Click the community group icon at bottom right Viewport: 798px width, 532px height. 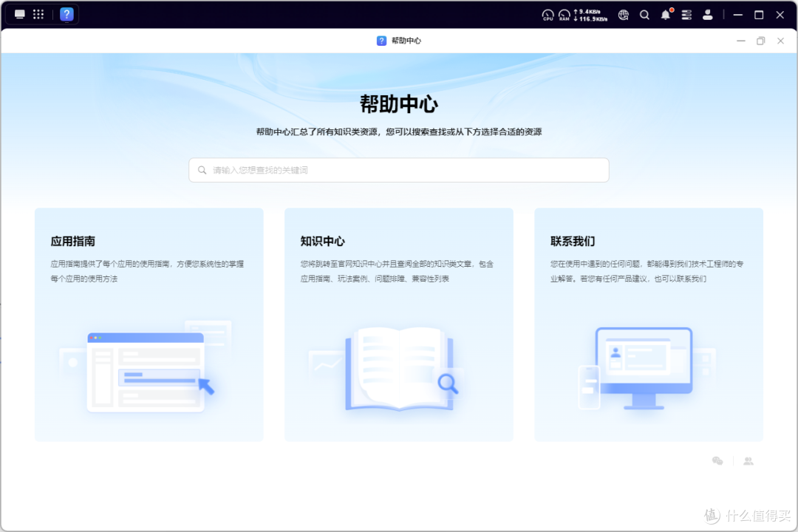748,461
